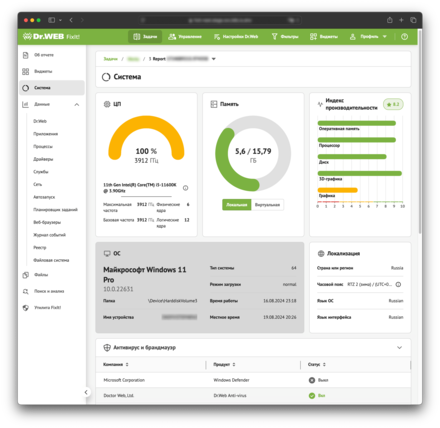The height and width of the screenshot is (428, 440).
Task: Click the Антивирус и брандмауэр shield icon
Action: (107, 348)
